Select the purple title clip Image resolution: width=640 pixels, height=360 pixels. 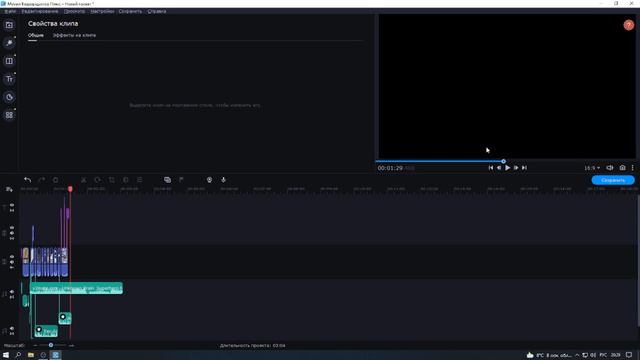tap(67, 213)
